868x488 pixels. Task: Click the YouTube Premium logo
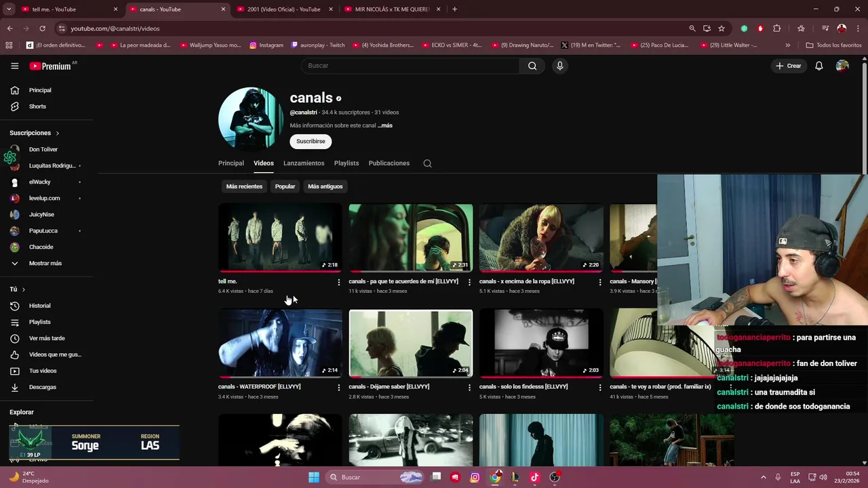pyautogui.click(x=50, y=66)
